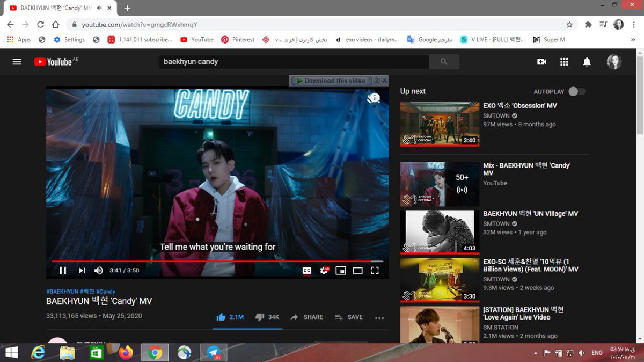Image resolution: width=644 pixels, height=362 pixels.
Task: Dislike the video with thumbs down
Action: (267, 317)
